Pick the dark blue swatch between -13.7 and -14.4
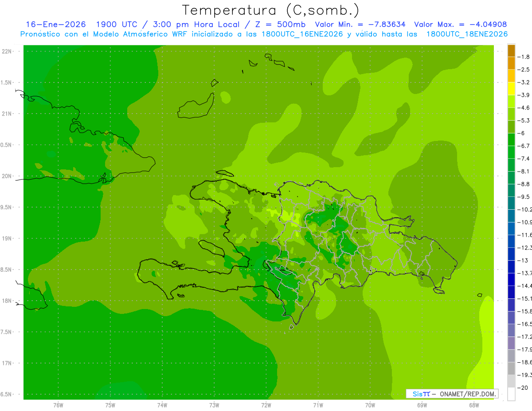Screen dimensions: 532x411 (511, 279)
